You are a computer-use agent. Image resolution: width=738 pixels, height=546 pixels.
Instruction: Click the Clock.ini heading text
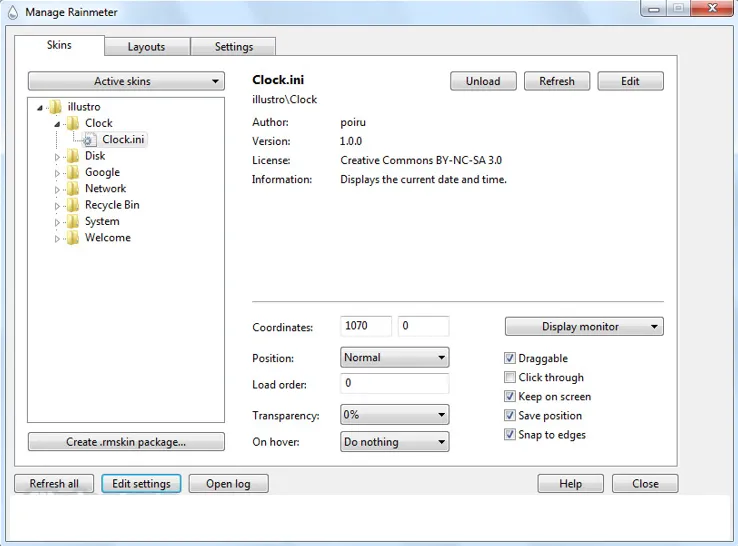click(x=278, y=80)
